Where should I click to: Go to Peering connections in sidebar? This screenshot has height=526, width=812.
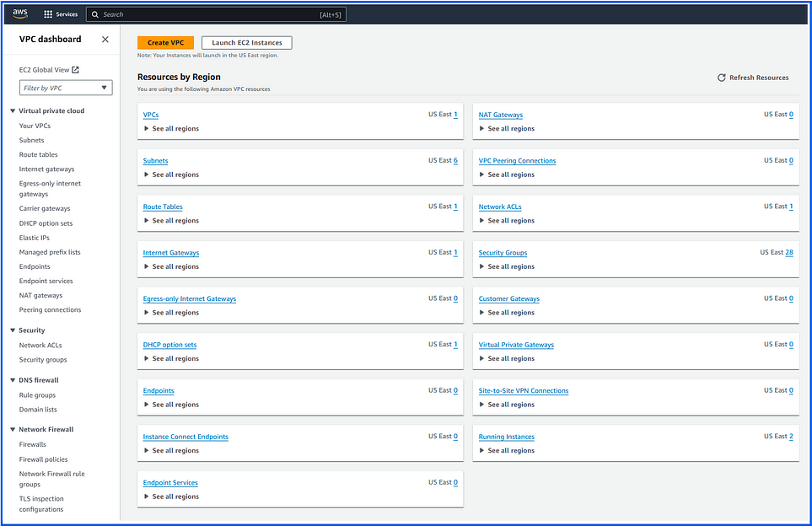tap(51, 310)
